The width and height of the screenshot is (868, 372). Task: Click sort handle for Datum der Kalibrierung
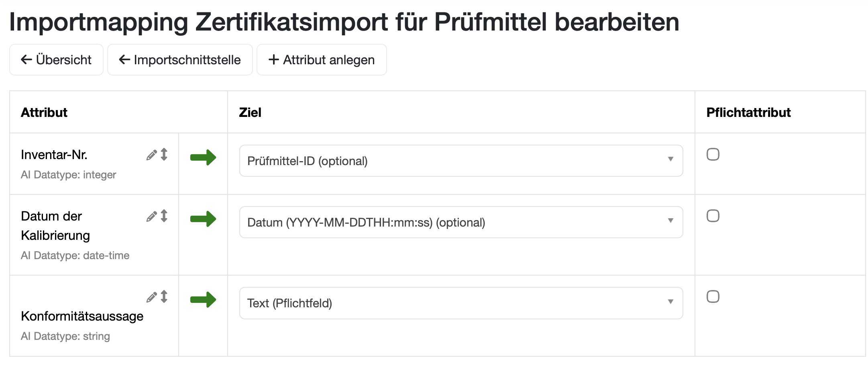click(164, 216)
